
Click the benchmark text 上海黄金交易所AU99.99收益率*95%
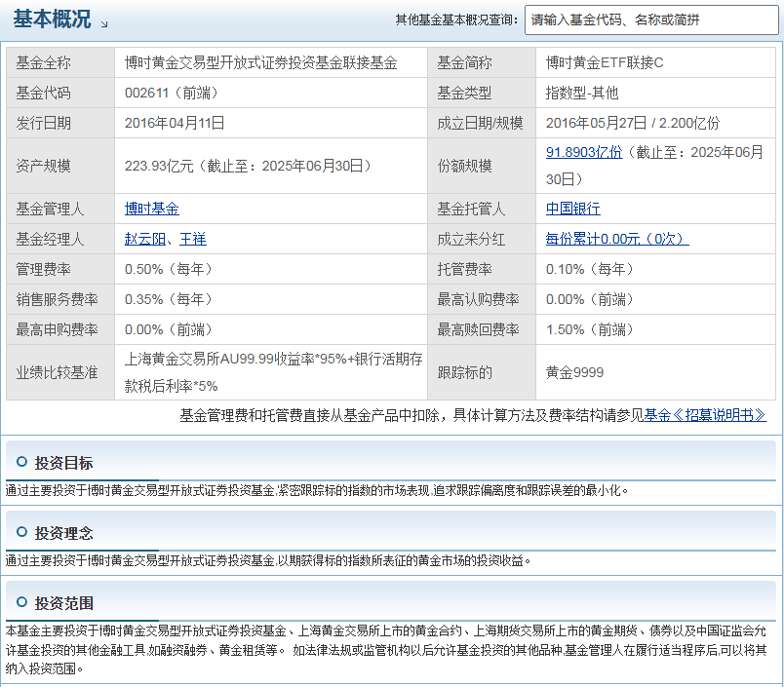point(236,360)
